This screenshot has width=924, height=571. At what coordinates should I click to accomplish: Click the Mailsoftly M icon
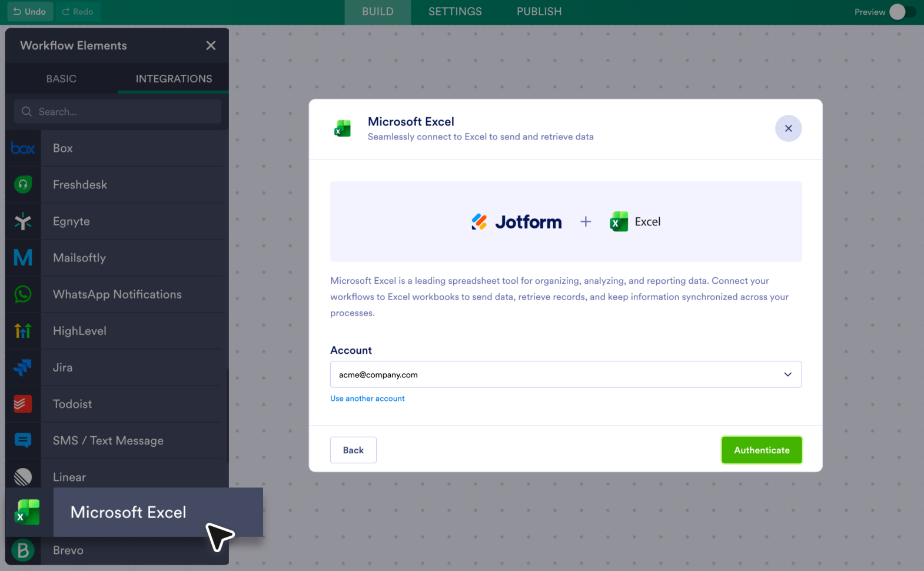click(23, 258)
